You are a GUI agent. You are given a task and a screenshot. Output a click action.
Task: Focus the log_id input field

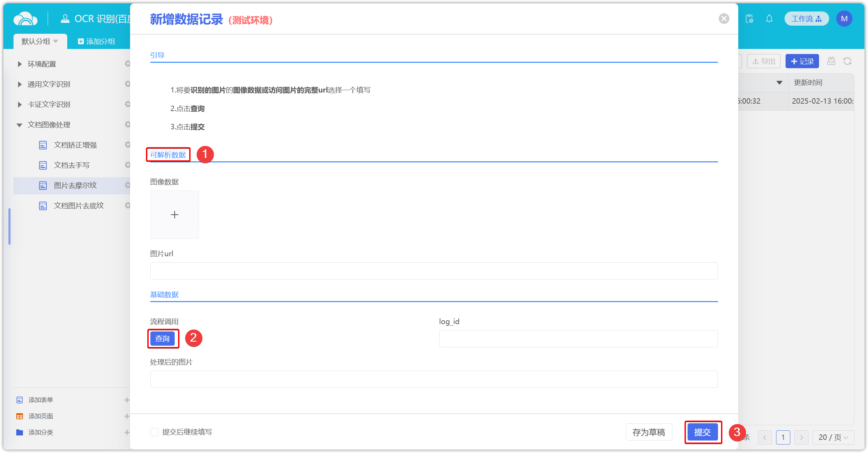[x=578, y=339]
